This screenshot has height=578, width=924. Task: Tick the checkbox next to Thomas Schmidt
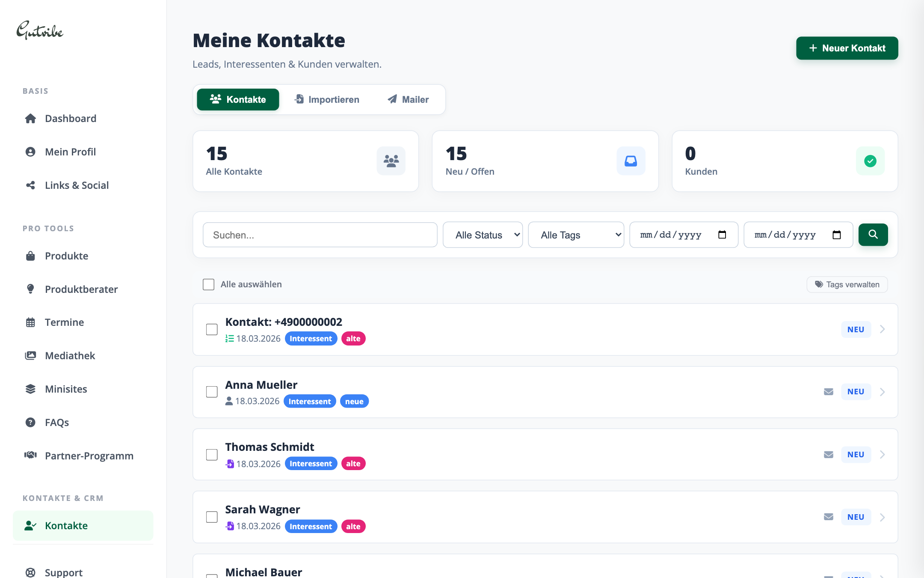pyautogui.click(x=211, y=454)
